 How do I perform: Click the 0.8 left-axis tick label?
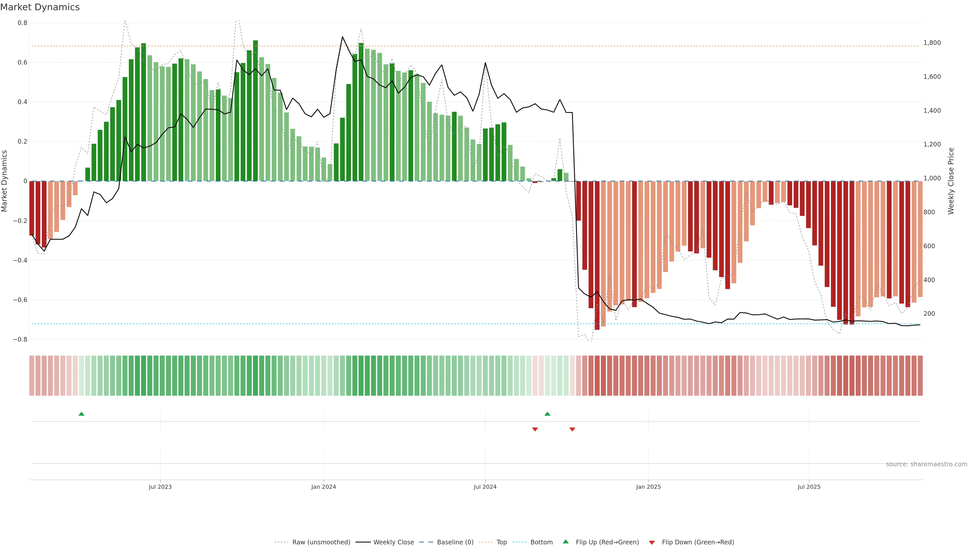22,23
